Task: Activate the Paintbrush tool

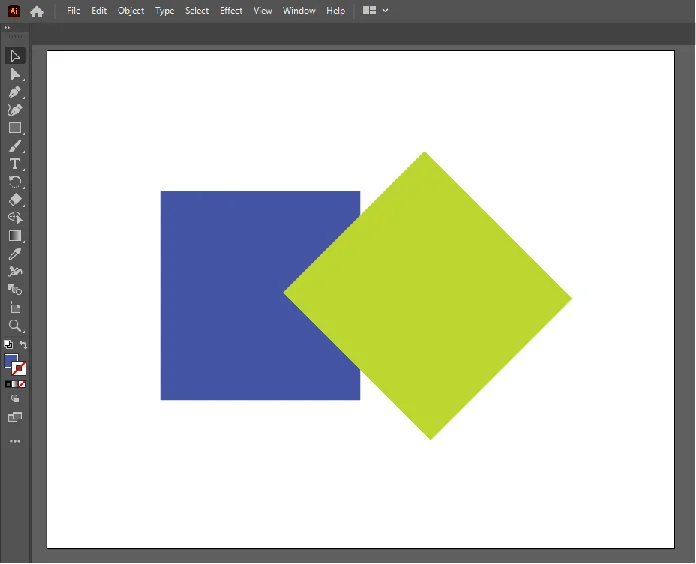Action: pyautogui.click(x=15, y=146)
